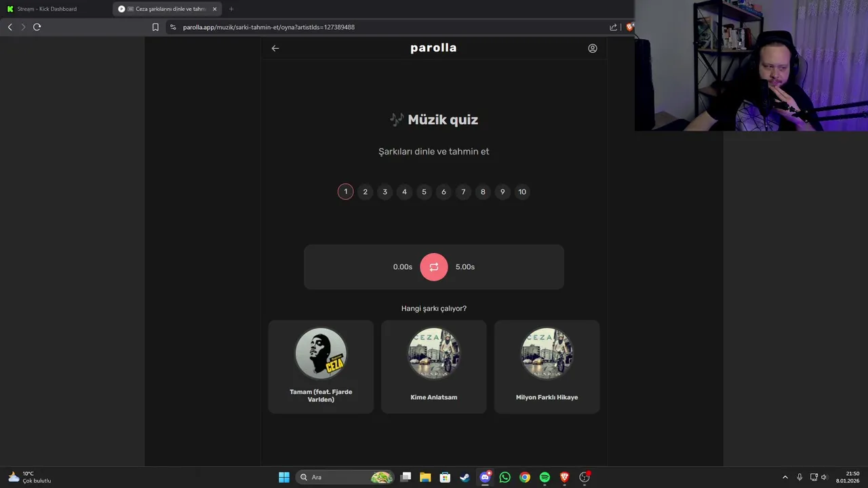
Task: Bookmark this page with the bookmark icon
Action: 155,27
